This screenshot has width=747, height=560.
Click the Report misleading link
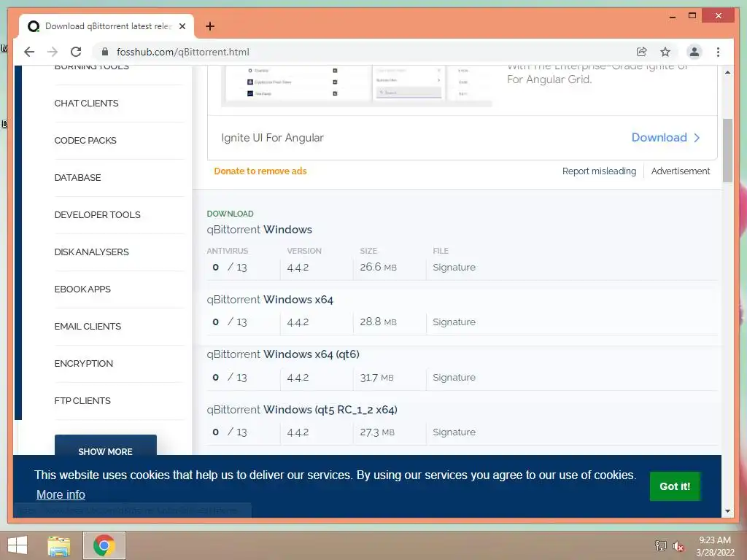point(599,171)
